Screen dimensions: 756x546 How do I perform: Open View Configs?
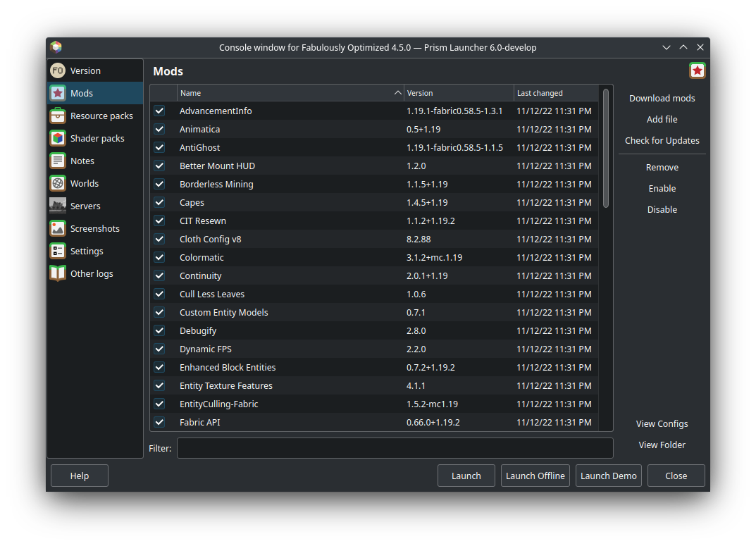(x=662, y=423)
